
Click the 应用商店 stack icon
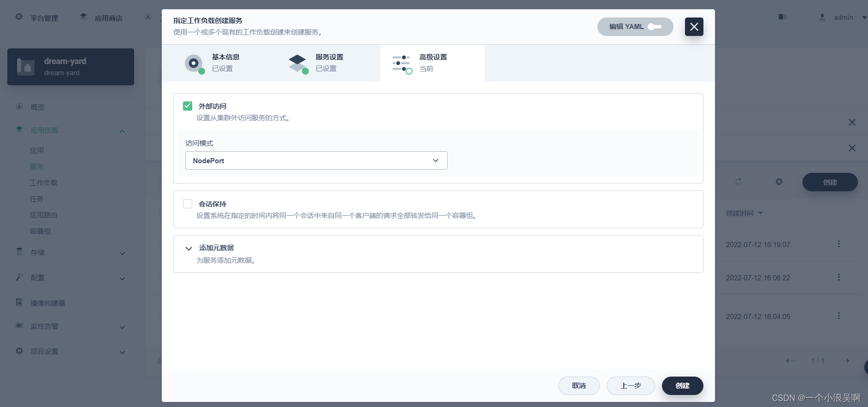pyautogui.click(x=83, y=17)
